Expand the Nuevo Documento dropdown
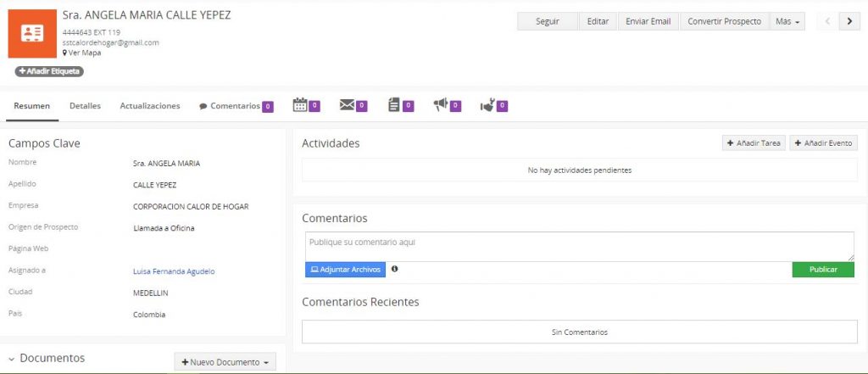868x374 pixels. pyautogui.click(x=225, y=362)
